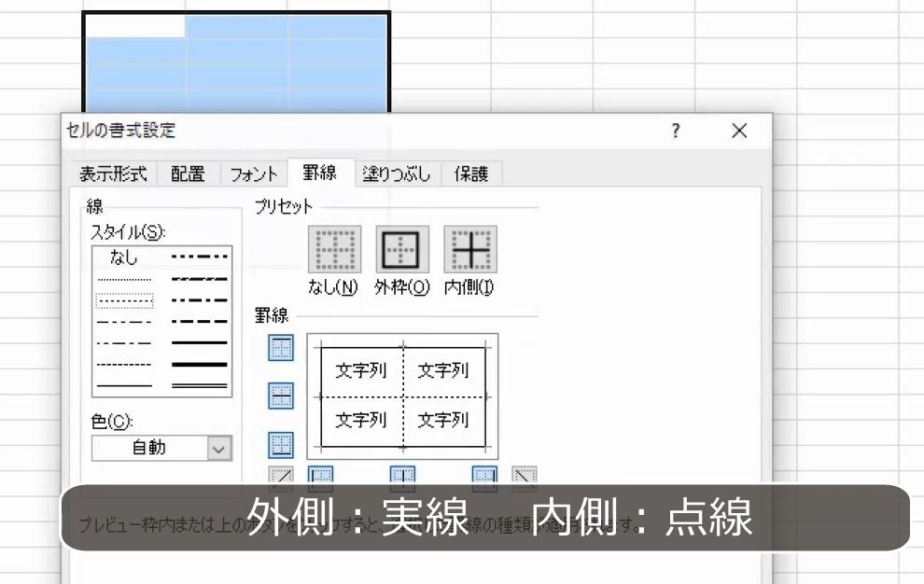Apply the 内側 inside border preset
This screenshot has width=924, height=584.
click(x=471, y=247)
